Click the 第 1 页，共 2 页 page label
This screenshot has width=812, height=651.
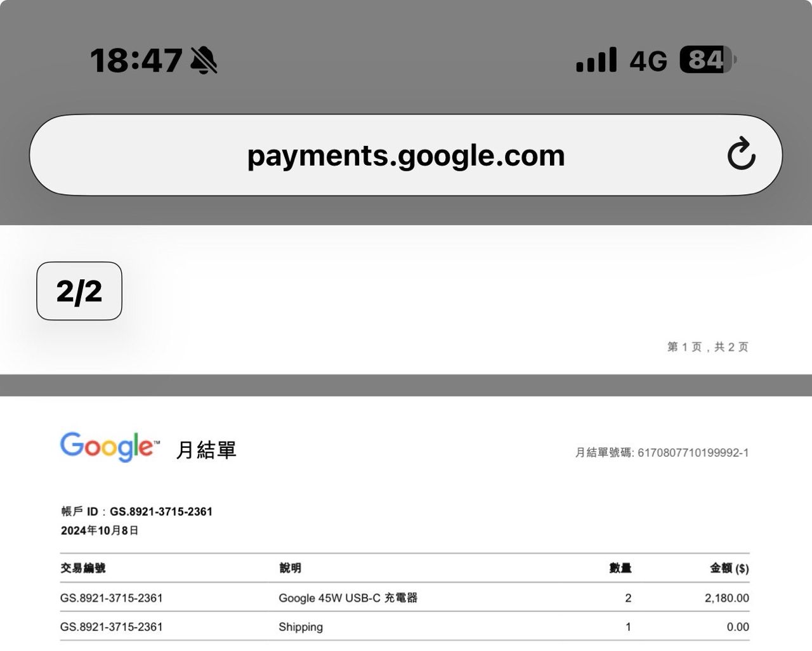(707, 347)
